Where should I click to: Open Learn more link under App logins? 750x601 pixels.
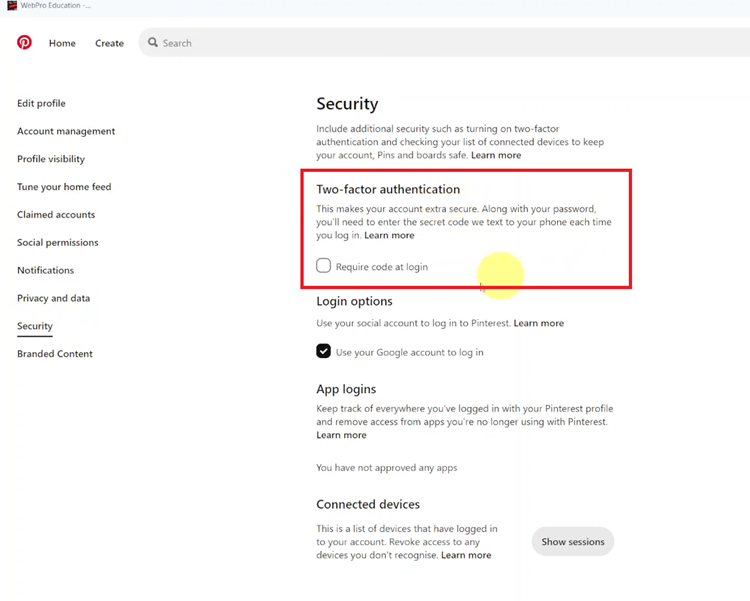(x=342, y=435)
